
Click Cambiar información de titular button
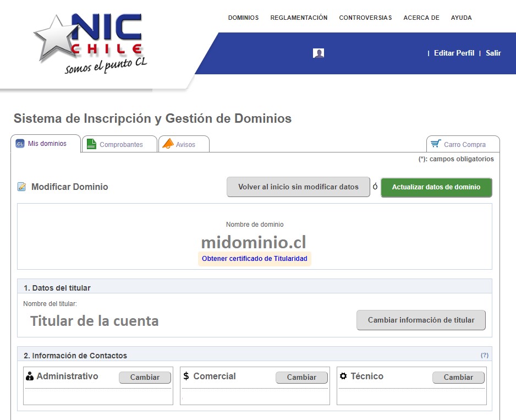421,320
